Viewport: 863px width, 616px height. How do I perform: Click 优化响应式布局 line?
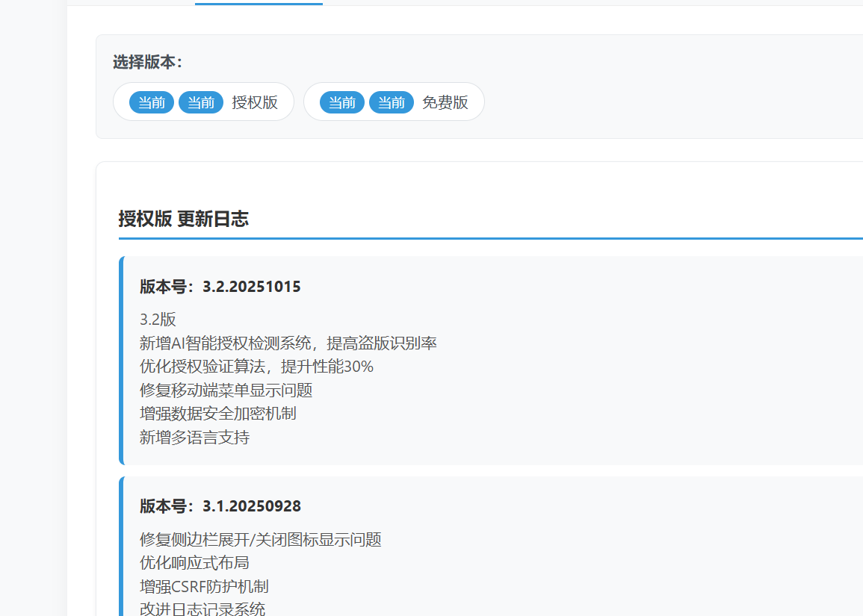click(194, 563)
